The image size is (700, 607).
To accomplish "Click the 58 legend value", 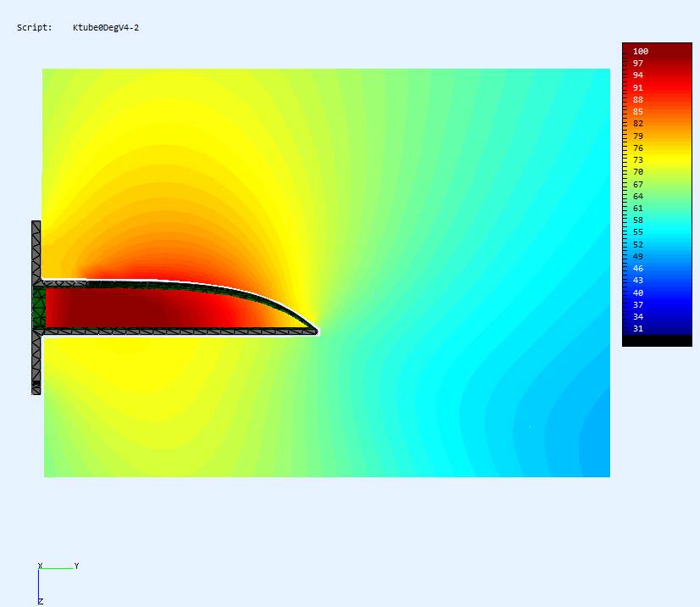I will (x=638, y=220).
